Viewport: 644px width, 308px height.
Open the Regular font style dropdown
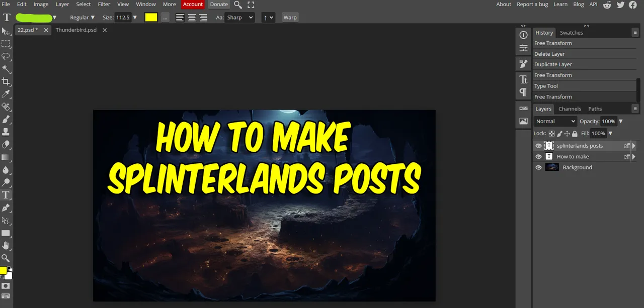tap(83, 18)
